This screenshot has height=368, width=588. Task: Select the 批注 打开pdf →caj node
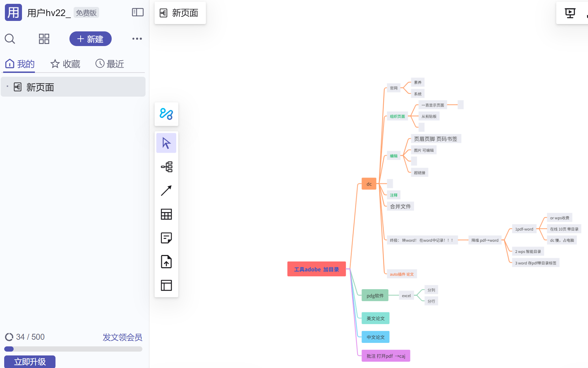click(x=386, y=356)
